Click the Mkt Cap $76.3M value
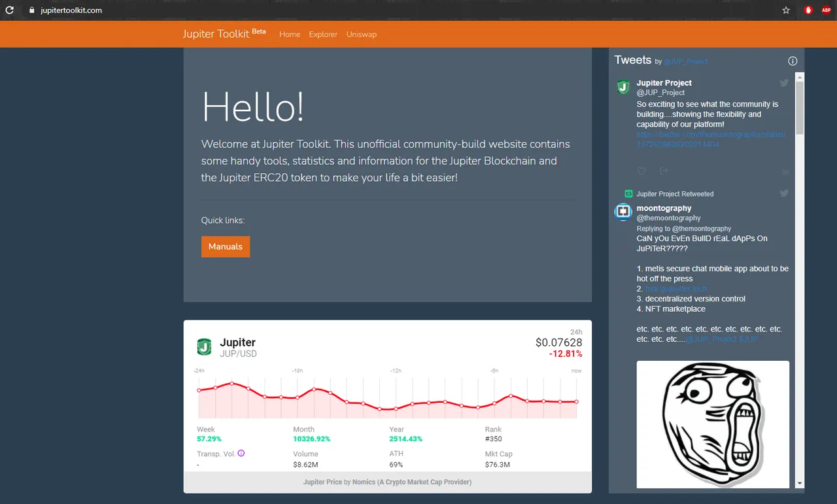The height and width of the screenshot is (504, 837). (498, 465)
